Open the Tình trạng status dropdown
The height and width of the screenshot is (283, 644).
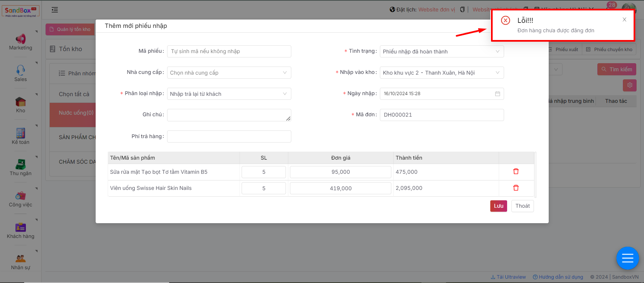(x=441, y=51)
